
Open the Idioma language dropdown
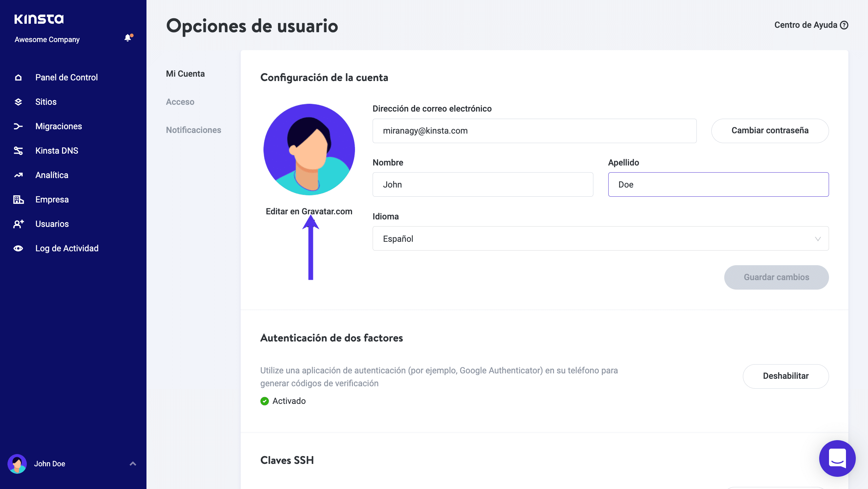600,238
